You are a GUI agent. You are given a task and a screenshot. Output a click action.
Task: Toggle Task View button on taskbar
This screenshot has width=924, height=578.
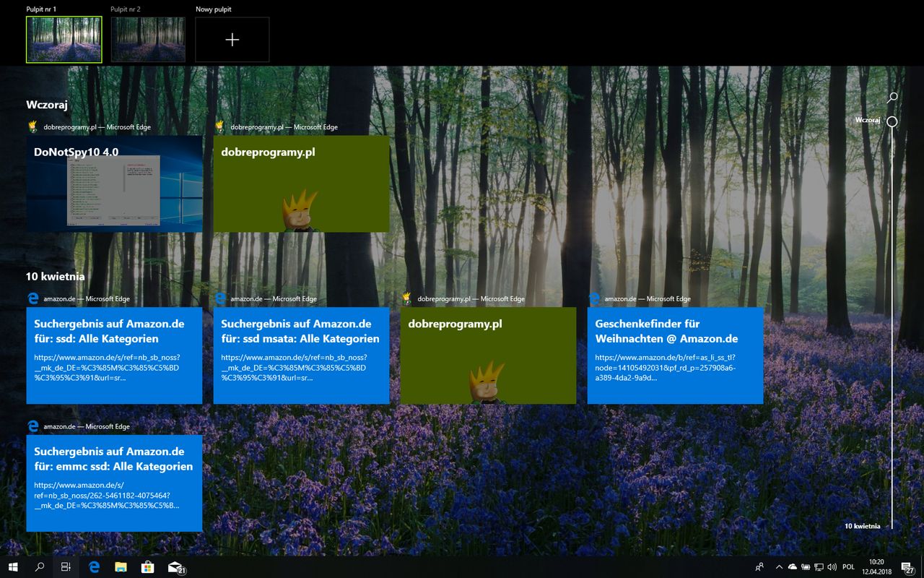66,567
